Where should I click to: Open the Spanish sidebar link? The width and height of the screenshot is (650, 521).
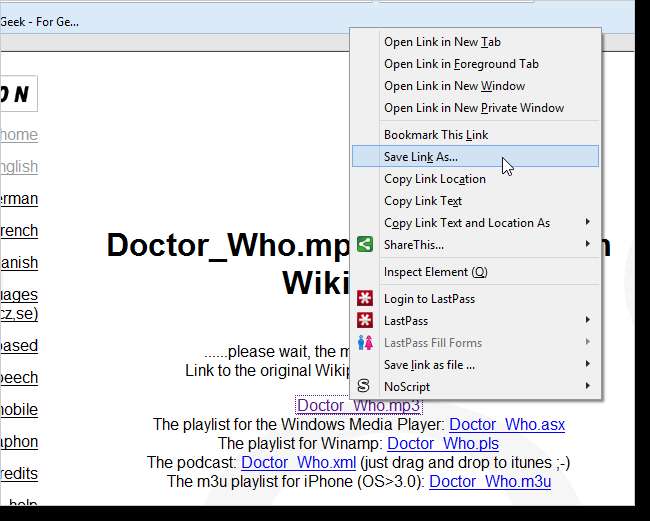pyautogui.click(x=19, y=263)
